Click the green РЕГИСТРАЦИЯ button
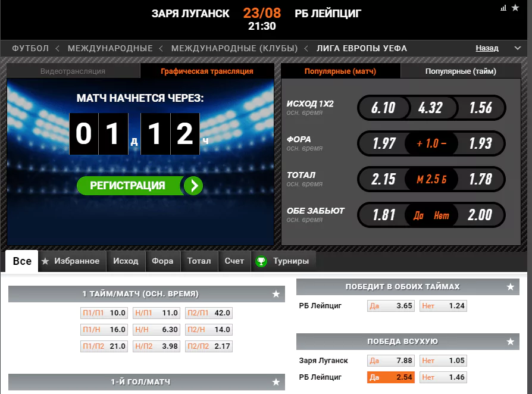 click(x=140, y=186)
